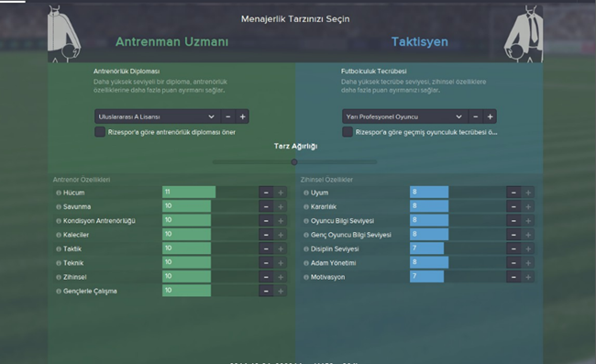
Task: Select the Antrenman Uzmanı heading
Action: pyautogui.click(x=172, y=42)
